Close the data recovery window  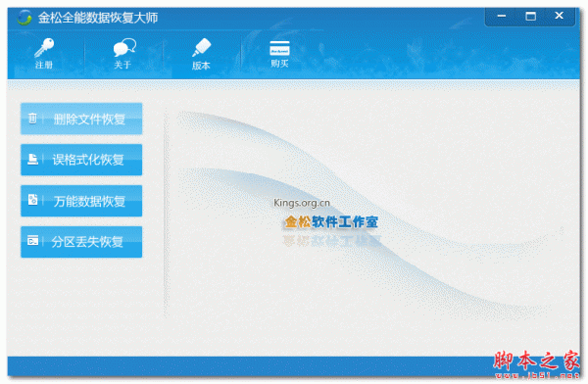560,16
